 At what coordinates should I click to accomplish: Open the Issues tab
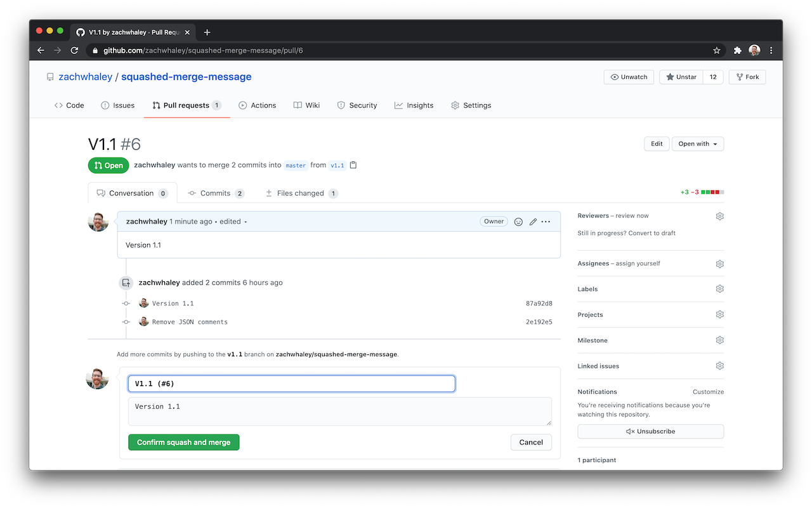click(118, 105)
